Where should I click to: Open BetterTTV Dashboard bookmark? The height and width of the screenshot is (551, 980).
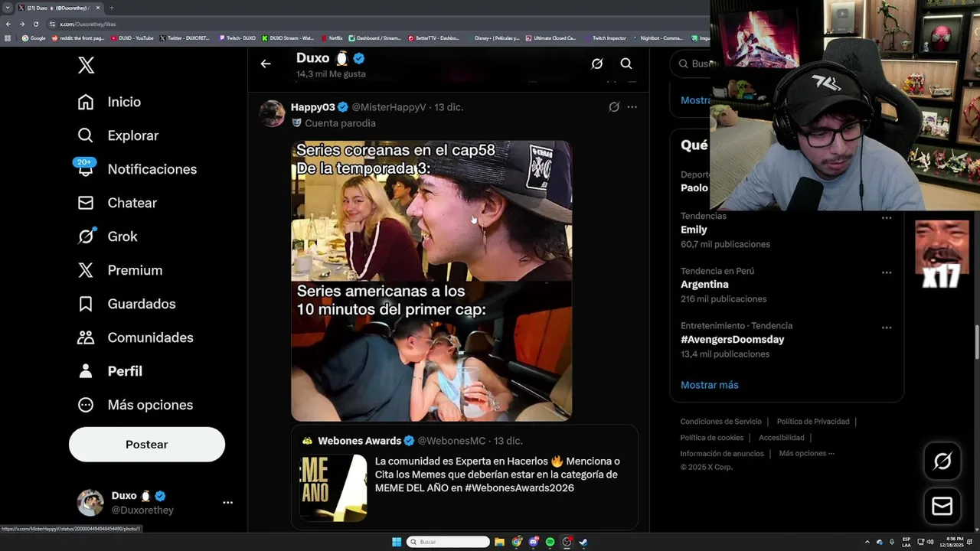coord(434,38)
